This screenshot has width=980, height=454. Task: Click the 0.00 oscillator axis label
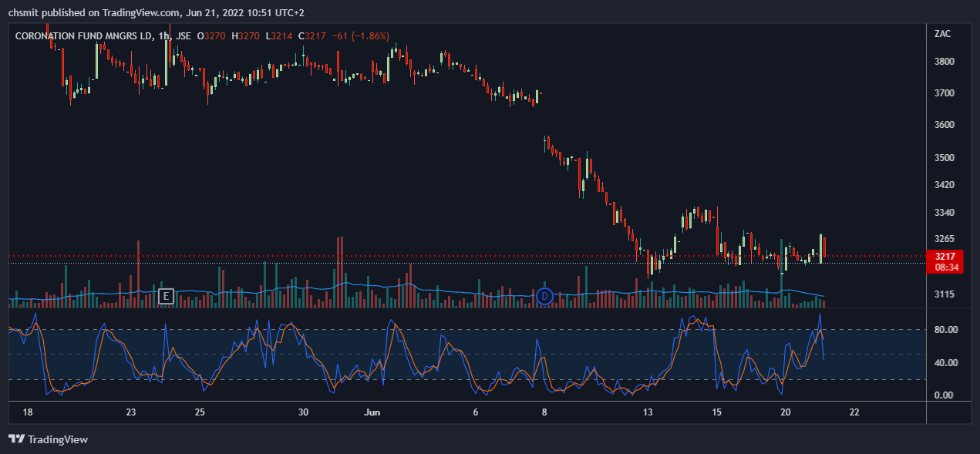pyautogui.click(x=945, y=395)
